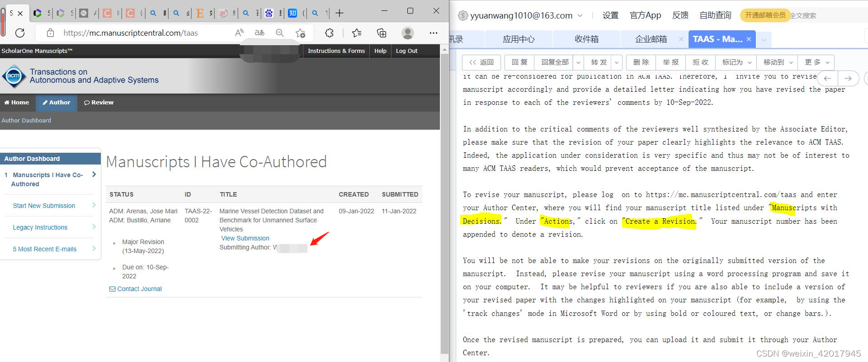868x362 pixels.
Task: Go to the next email arrow
Action: pos(848,78)
